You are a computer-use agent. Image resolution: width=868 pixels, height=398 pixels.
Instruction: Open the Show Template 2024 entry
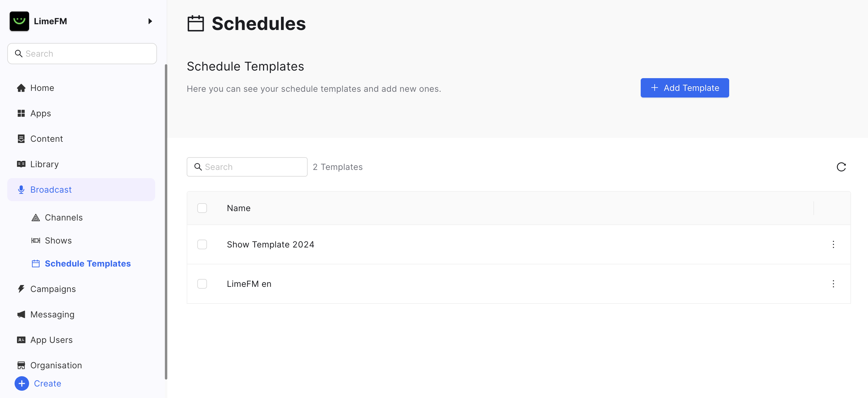pyautogui.click(x=270, y=244)
